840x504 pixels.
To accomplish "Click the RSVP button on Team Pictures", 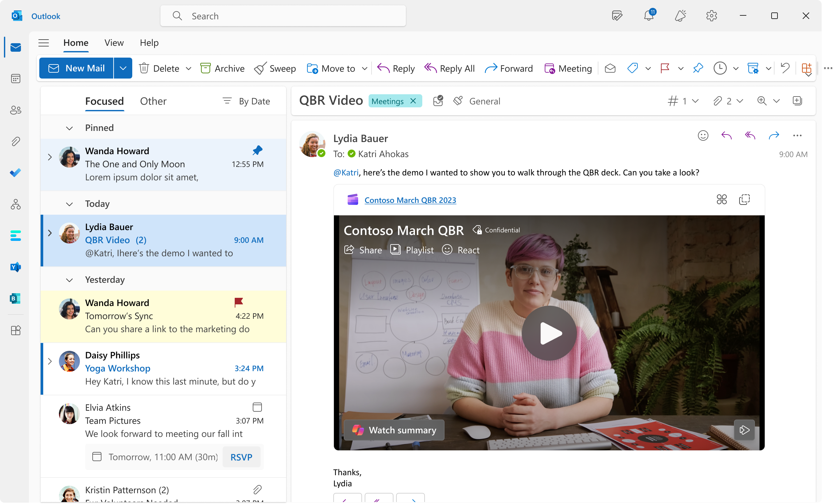I will coord(241,457).
